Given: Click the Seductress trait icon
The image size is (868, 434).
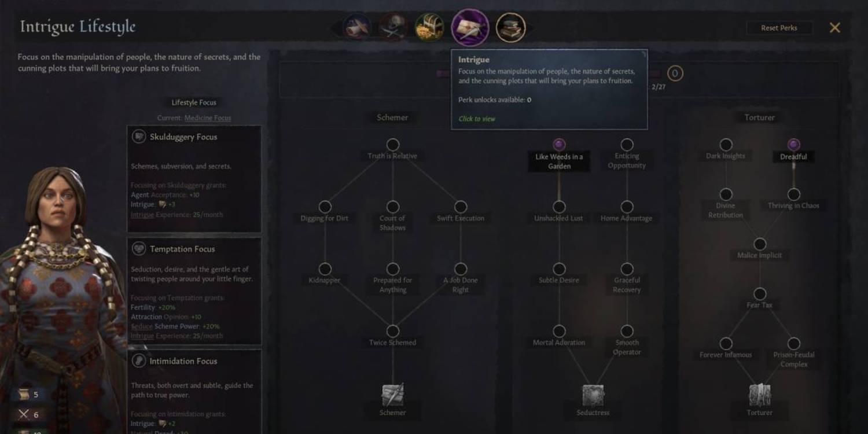Looking at the screenshot, I should click(x=593, y=395).
